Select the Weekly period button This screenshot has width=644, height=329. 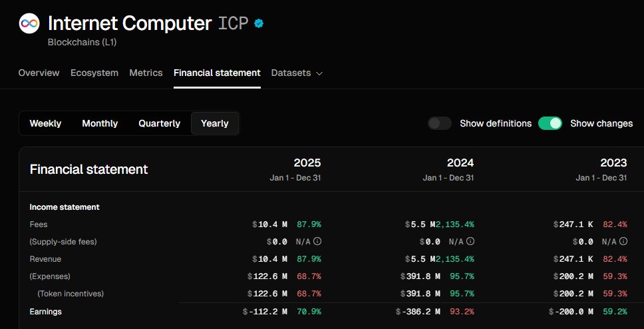click(45, 123)
